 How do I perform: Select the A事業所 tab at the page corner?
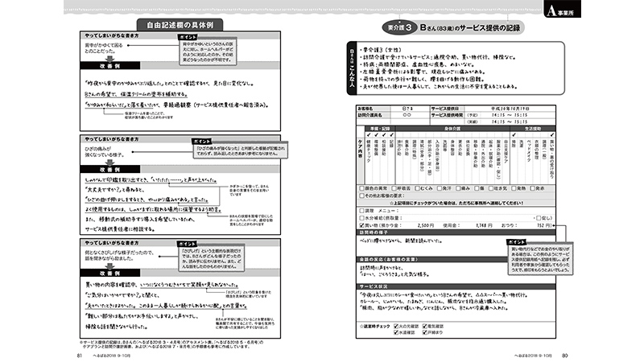pyautogui.click(x=562, y=10)
